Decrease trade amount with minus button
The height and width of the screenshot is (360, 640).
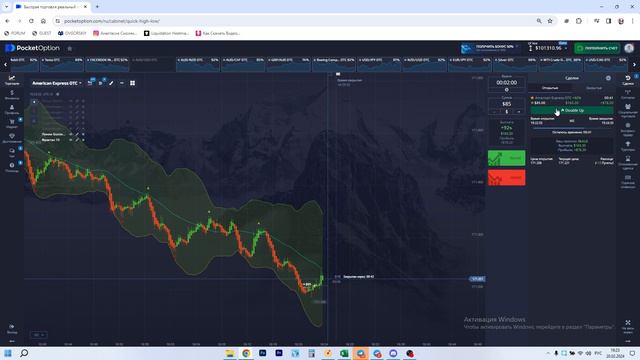[494, 111]
